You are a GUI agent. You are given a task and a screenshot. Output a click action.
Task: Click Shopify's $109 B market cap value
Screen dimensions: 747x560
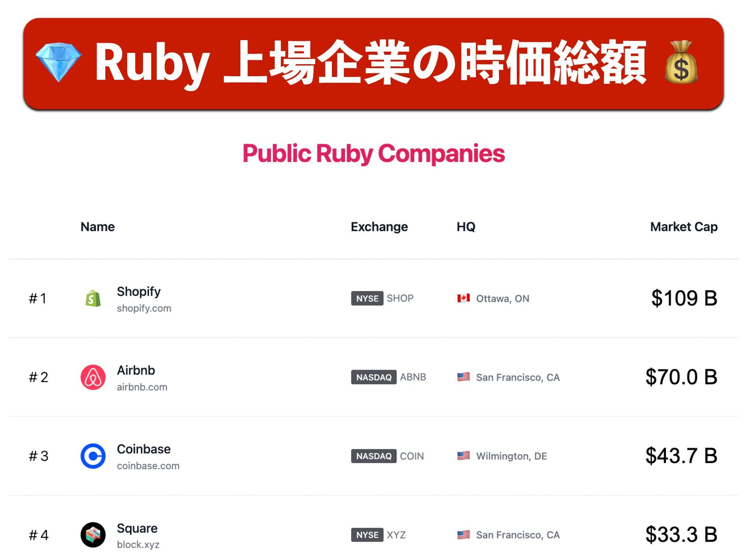click(684, 298)
